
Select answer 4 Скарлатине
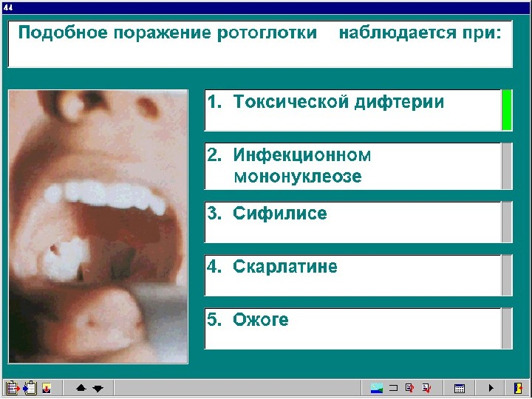pos(353,275)
